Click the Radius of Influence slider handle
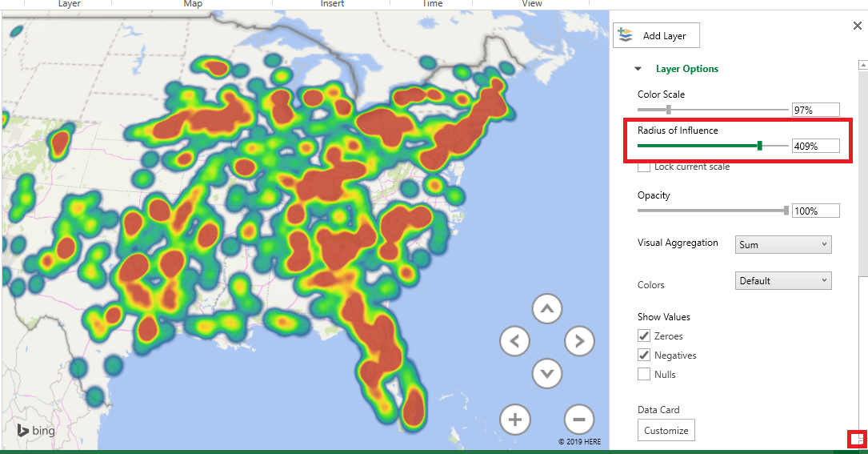868x454 pixels. coord(760,146)
